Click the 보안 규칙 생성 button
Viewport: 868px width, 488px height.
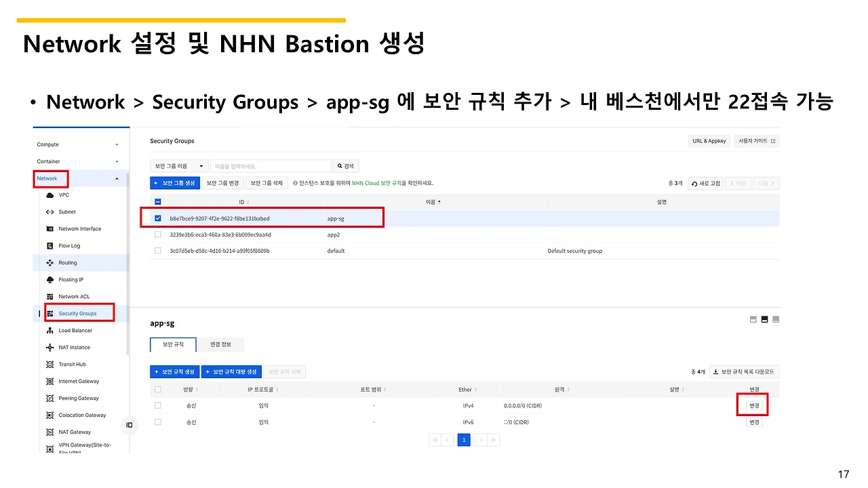(174, 371)
